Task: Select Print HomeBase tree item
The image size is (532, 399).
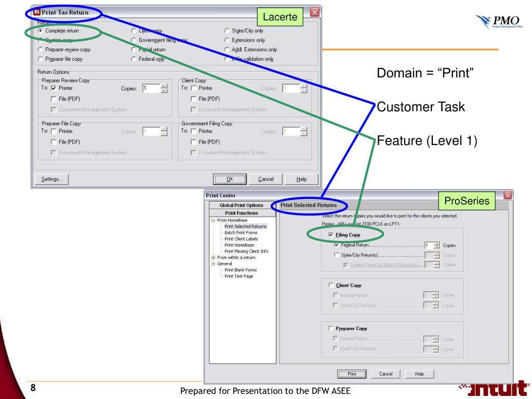Action: pyautogui.click(x=239, y=245)
